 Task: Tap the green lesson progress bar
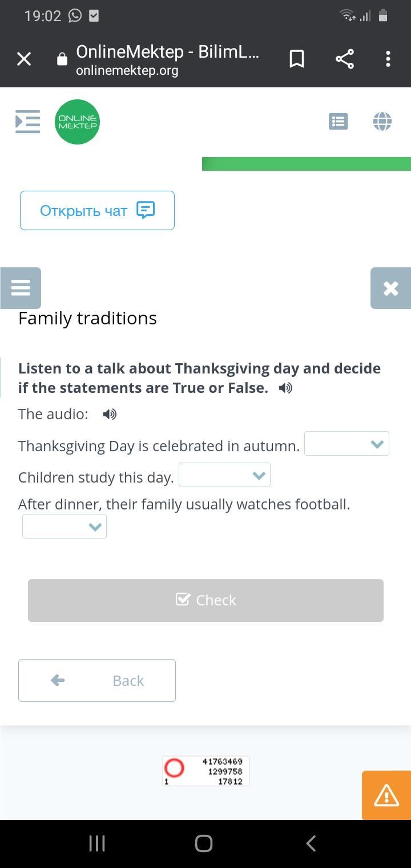(x=307, y=164)
